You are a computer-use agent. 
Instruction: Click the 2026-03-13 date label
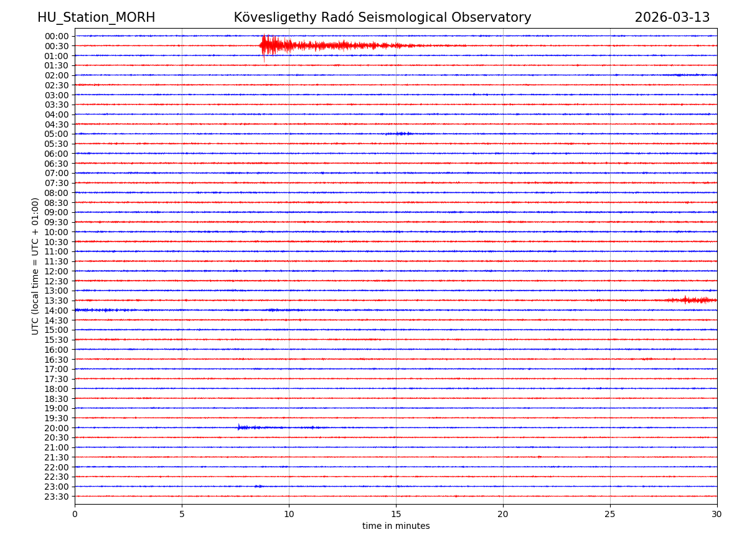tap(672, 17)
